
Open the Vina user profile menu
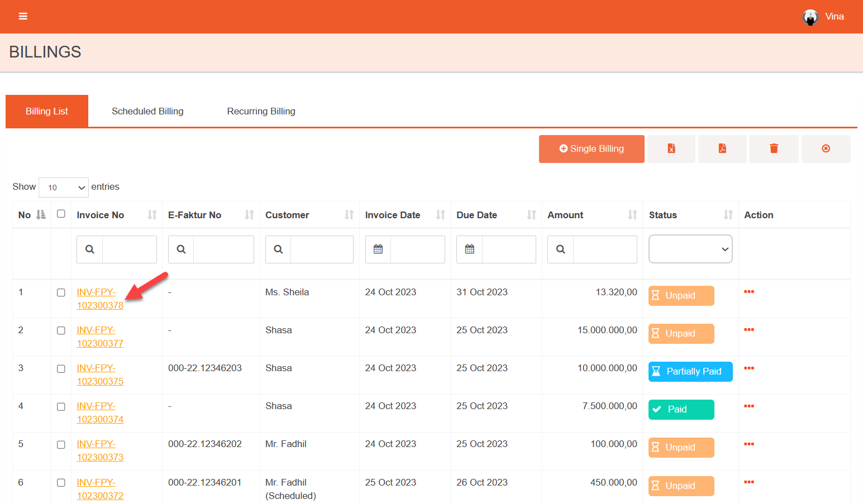[x=823, y=17]
